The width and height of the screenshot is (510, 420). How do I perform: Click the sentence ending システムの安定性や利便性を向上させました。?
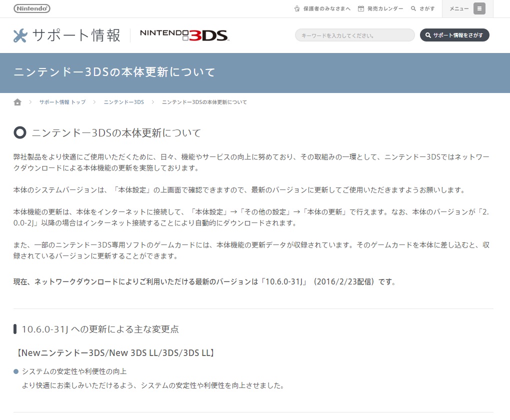click(153, 385)
